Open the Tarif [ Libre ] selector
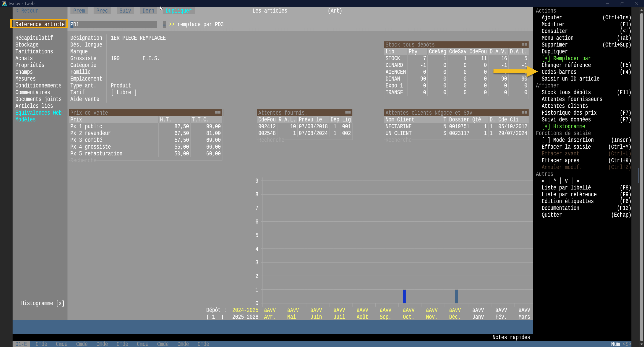Image resolution: width=644 pixels, height=347 pixels. point(124,93)
